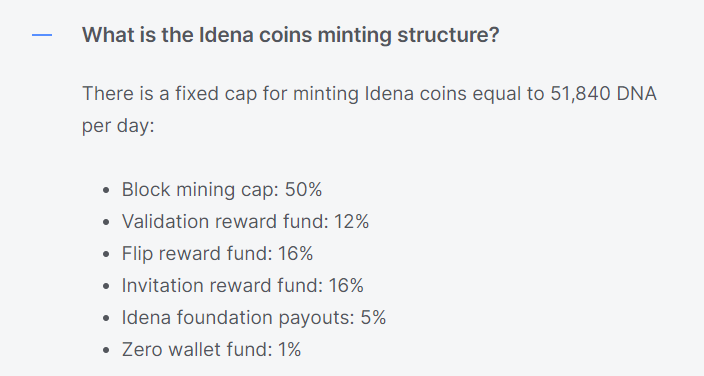This screenshot has width=704, height=376.
Task: Click the "Idena foundation payouts: 5%" item
Action: pyautogui.click(x=254, y=318)
